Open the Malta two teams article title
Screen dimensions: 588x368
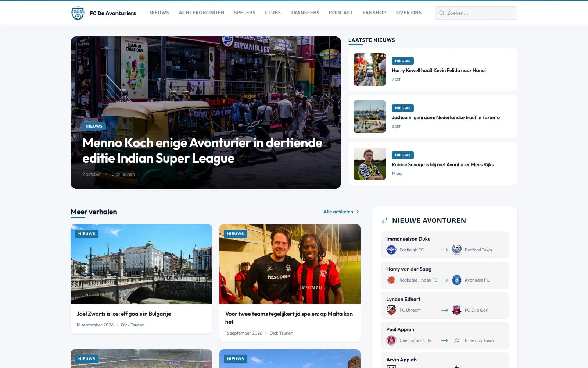coord(289,318)
